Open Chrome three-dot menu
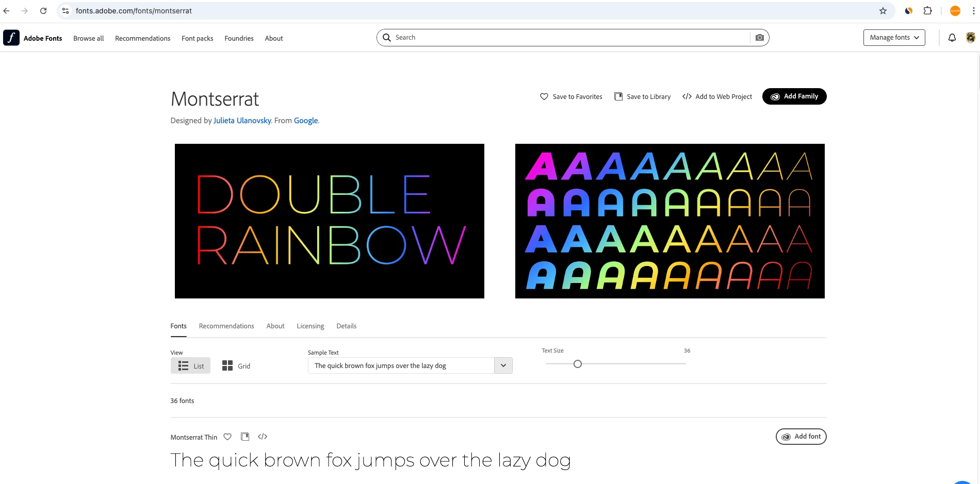Viewport: 980px width, 484px height. (974, 11)
